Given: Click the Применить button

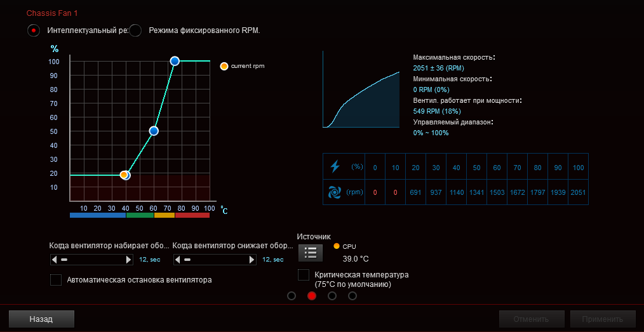Looking at the screenshot, I should coord(603,319).
